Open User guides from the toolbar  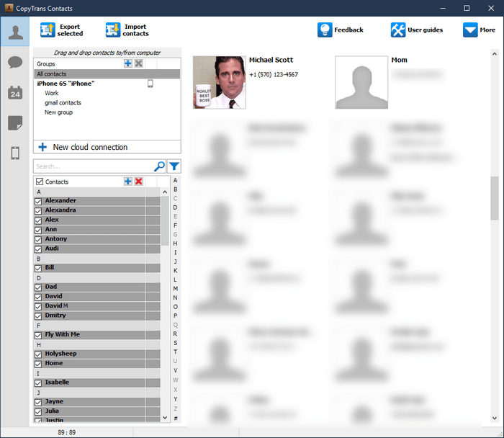coord(417,30)
